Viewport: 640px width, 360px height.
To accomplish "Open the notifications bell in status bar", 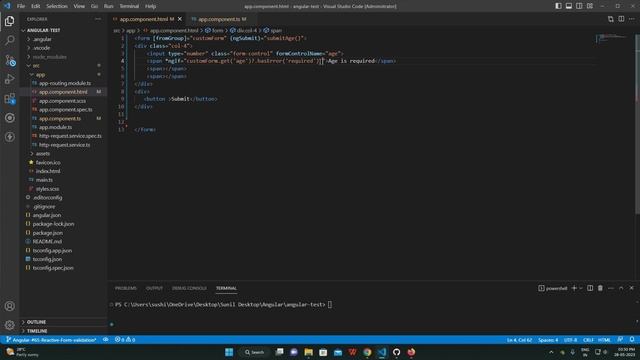I will pyautogui.click(x=632, y=340).
